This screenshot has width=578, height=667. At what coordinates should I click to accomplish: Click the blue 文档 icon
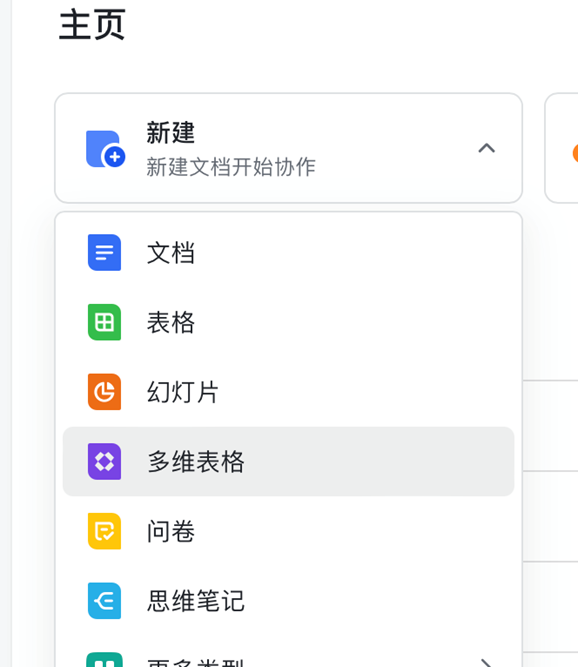(104, 252)
